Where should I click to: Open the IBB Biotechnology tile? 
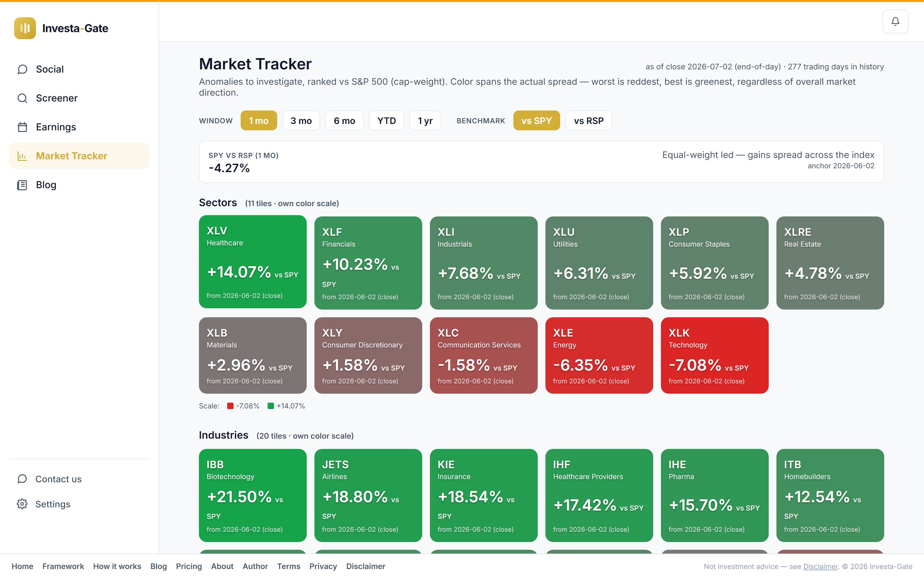[x=253, y=495]
